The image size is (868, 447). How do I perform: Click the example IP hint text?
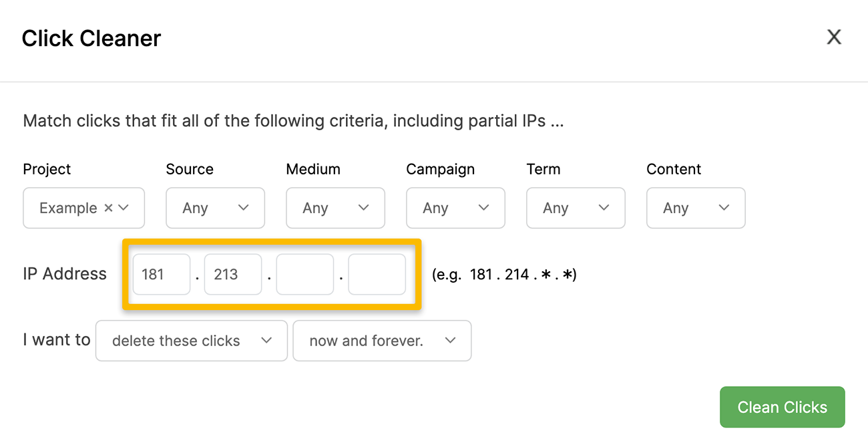tap(504, 275)
